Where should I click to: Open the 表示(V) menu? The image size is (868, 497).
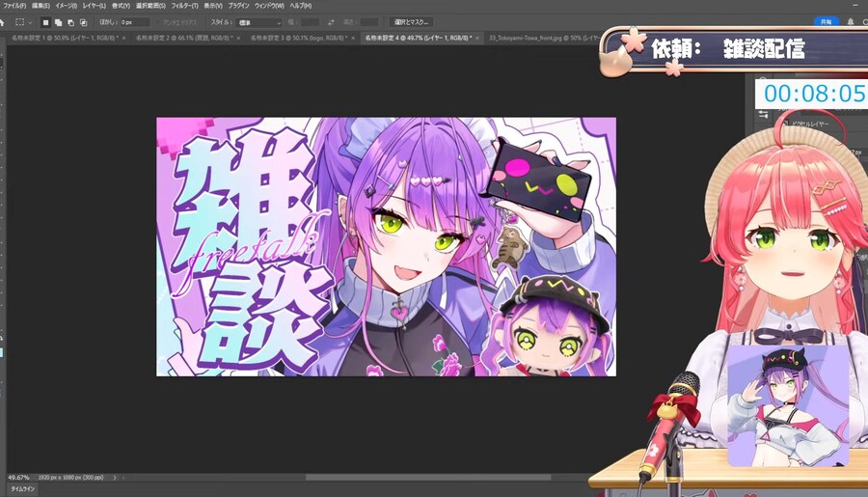pyautogui.click(x=213, y=6)
